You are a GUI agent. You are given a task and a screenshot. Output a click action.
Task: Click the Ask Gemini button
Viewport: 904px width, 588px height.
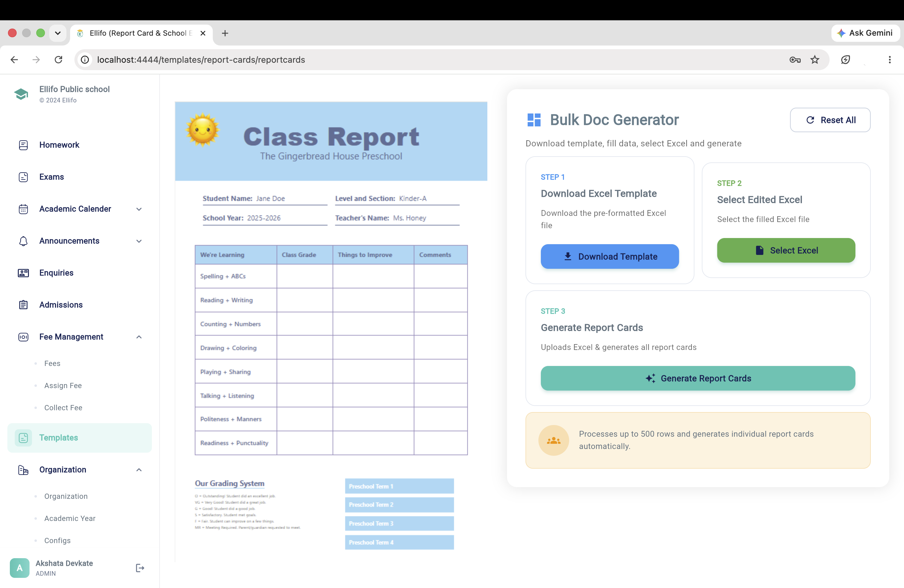865,33
